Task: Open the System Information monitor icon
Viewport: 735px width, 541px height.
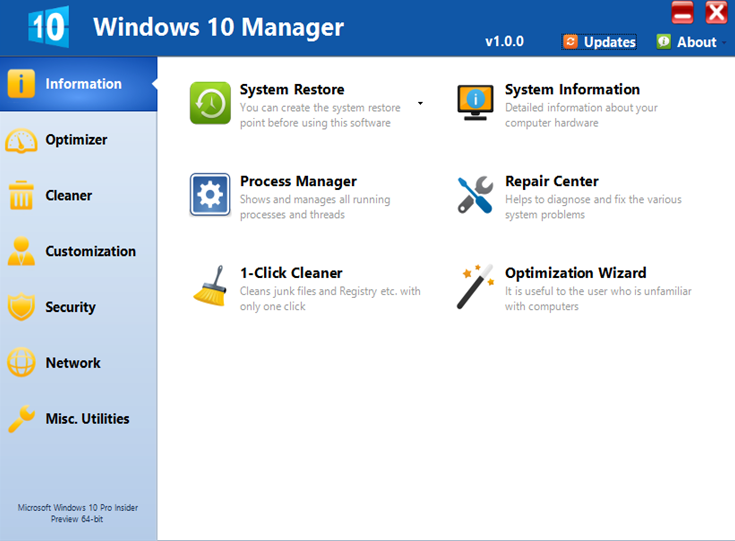Action: 475,103
